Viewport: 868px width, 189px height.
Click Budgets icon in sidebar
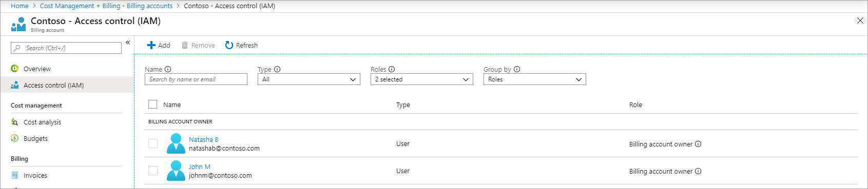point(15,138)
